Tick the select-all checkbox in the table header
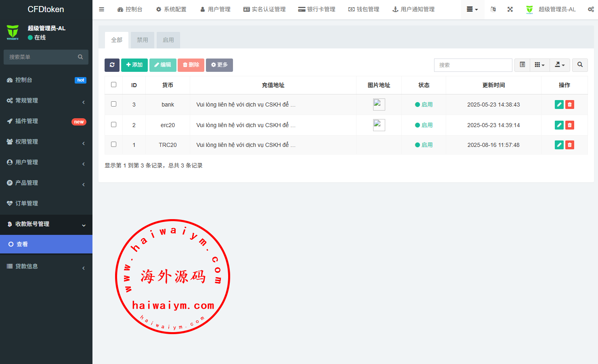Image resolution: width=598 pixels, height=364 pixels. pos(113,85)
